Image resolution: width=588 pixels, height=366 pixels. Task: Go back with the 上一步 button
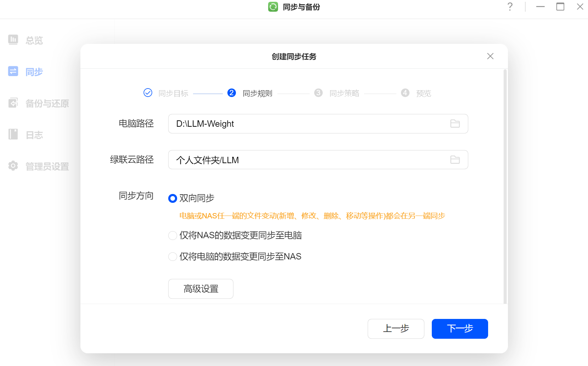click(396, 329)
